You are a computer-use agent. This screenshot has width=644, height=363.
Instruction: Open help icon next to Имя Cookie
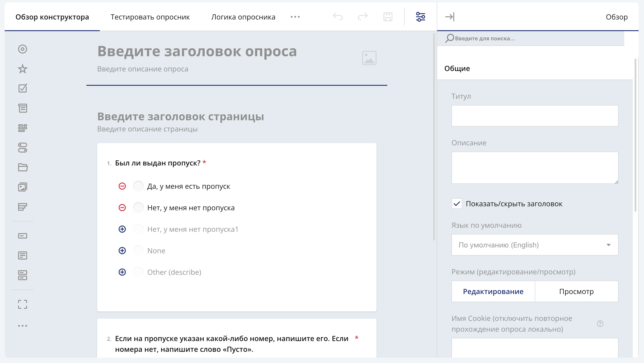tap(600, 324)
